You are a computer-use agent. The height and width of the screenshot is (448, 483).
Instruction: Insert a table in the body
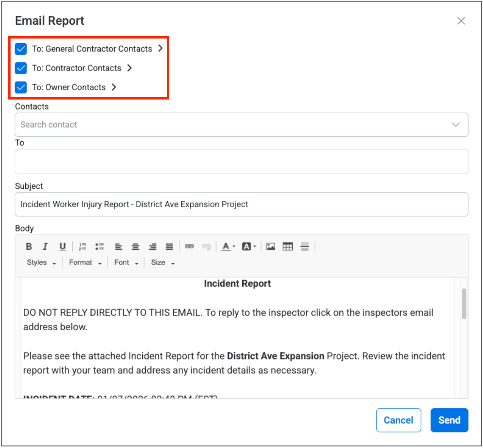coord(288,247)
